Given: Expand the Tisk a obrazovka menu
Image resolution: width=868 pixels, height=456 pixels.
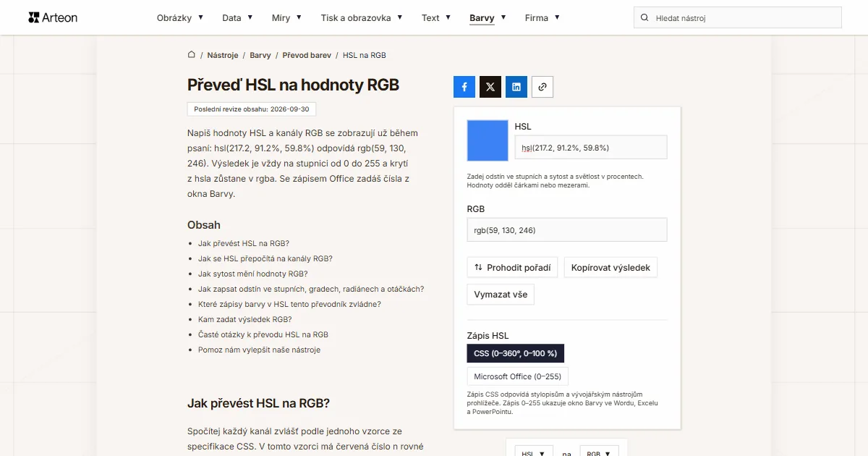Looking at the screenshot, I should tap(362, 18).
